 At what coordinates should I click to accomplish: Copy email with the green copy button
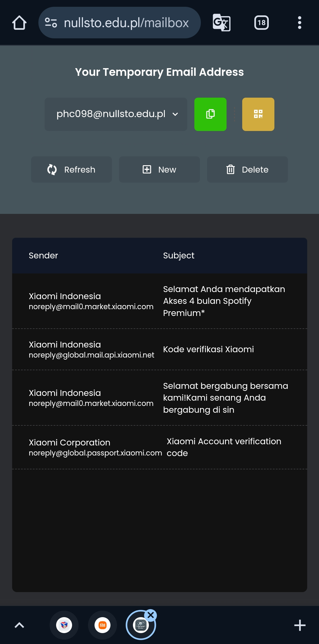point(210,114)
